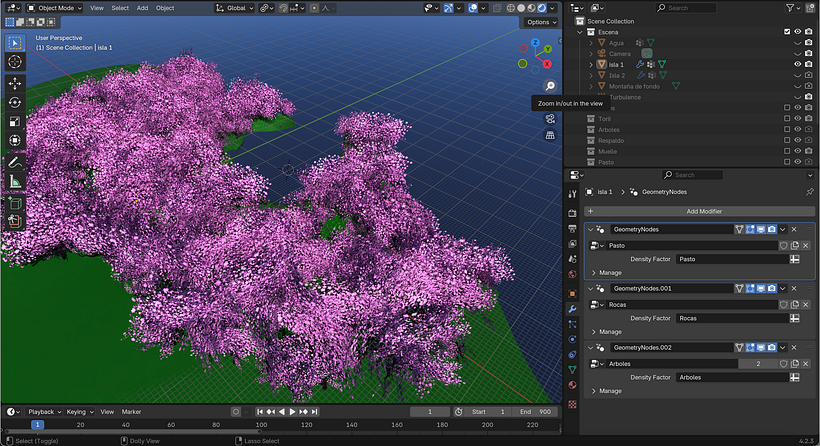Select the Add Cube tool
The image size is (820, 446).
coord(15,203)
